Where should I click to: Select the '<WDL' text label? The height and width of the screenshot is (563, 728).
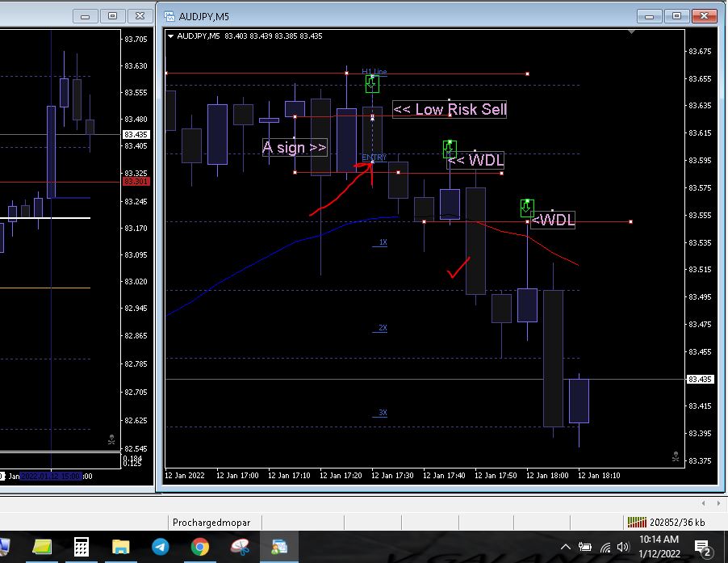[553, 219]
